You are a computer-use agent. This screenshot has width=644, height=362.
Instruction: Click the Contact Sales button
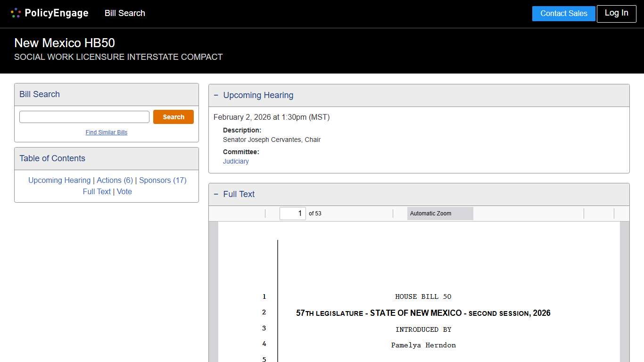pos(563,14)
